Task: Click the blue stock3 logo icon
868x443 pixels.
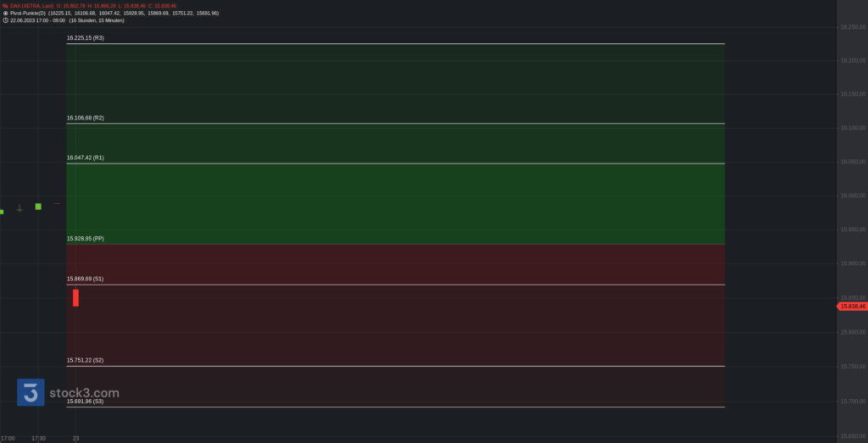Action: 31,392
